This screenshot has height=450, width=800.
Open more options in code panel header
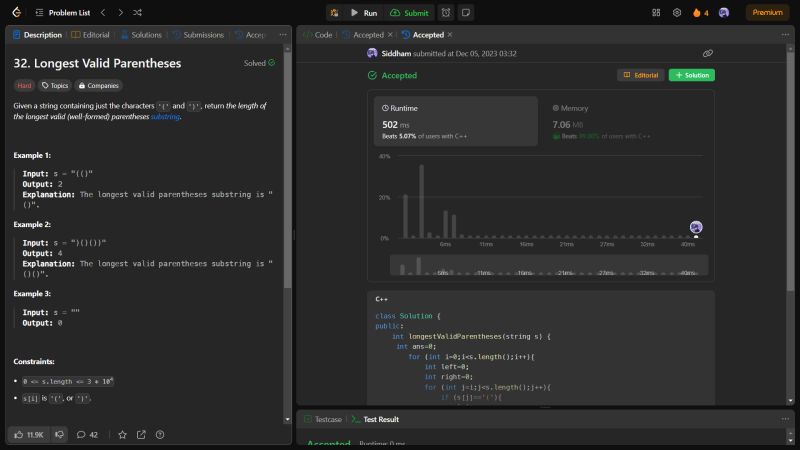click(x=785, y=35)
